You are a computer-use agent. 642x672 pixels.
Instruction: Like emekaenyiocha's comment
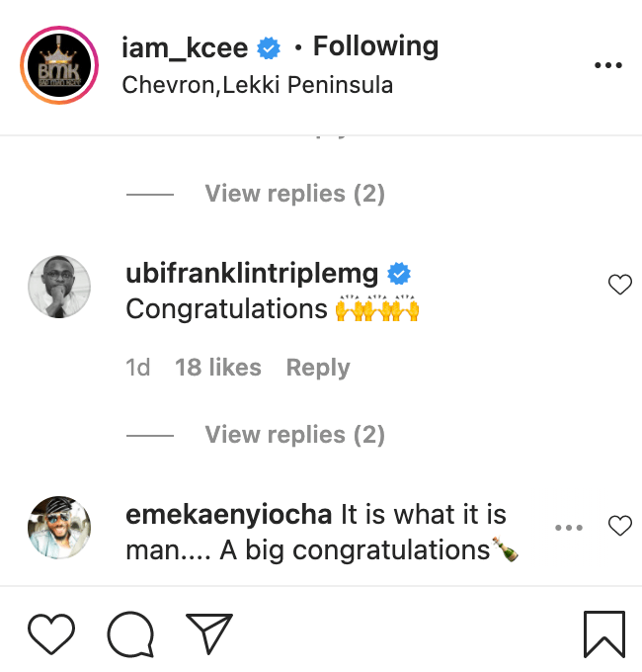pos(619,526)
